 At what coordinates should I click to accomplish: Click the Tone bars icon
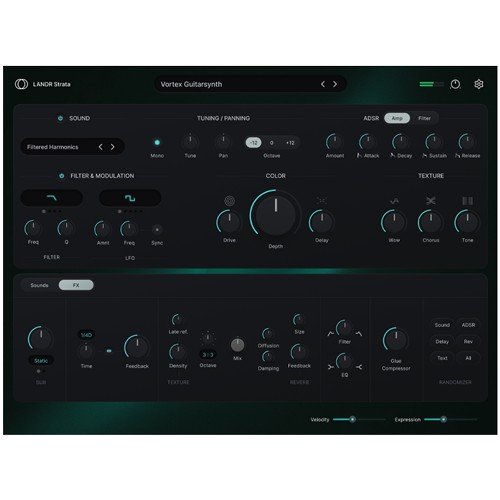[x=467, y=201]
